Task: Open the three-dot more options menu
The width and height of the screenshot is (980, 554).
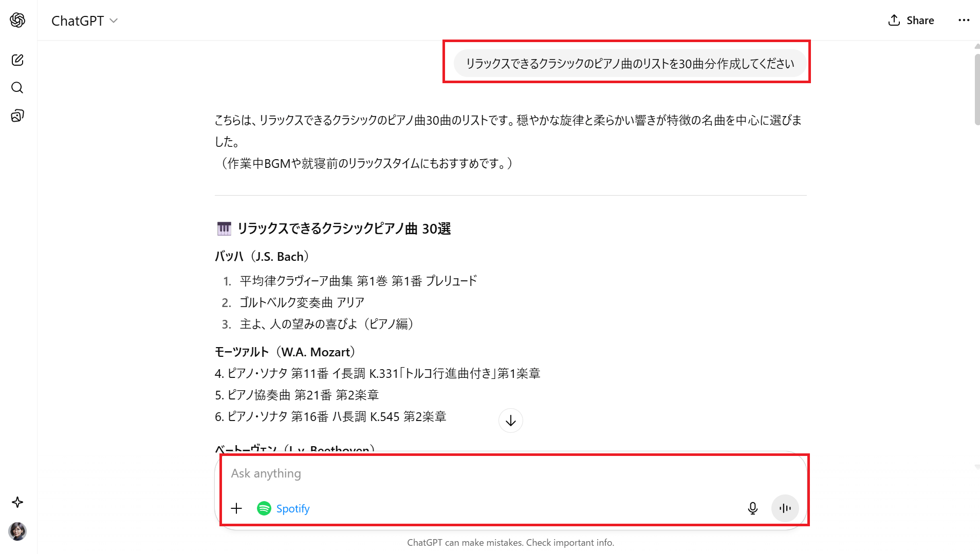Action: click(x=964, y=21)
